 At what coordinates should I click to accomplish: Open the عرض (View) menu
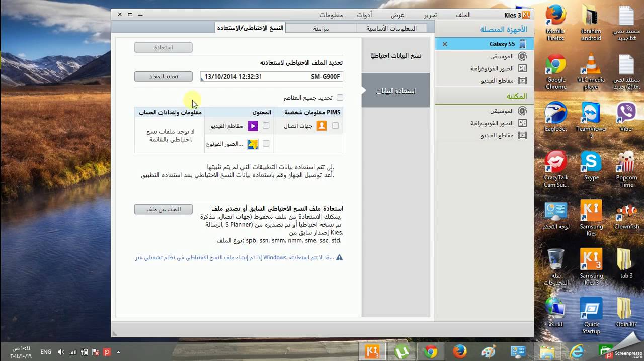coord(397,15)
